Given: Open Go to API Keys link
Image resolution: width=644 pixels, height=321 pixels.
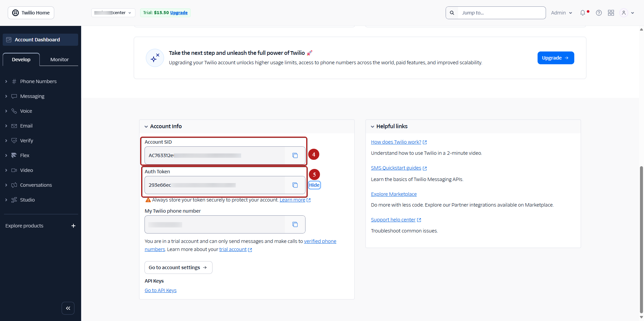Looking at the screenshot, I should click(161, 290).
